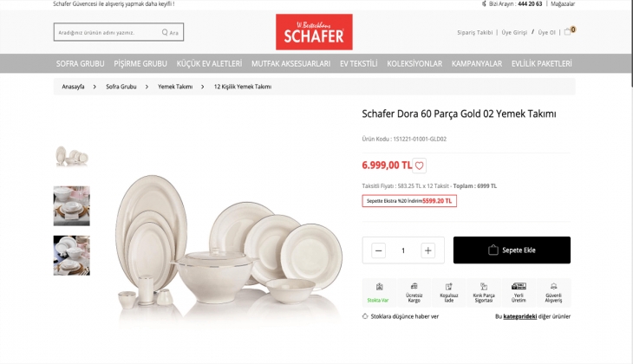Decrease quantity with the minus button

click(x=378, y=250)
